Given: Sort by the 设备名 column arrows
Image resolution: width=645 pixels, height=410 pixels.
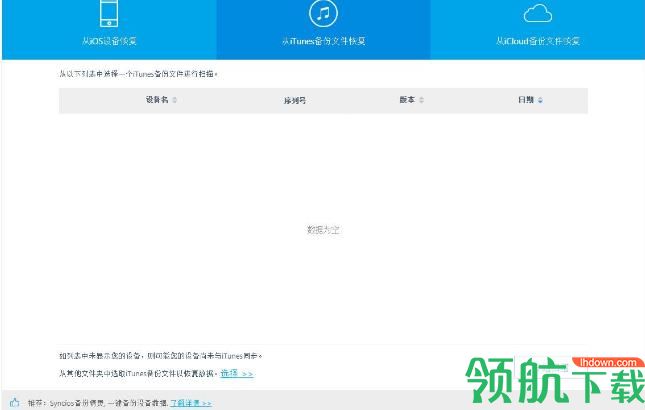Looking at the screenshot, I should click(x=174, y=100).
